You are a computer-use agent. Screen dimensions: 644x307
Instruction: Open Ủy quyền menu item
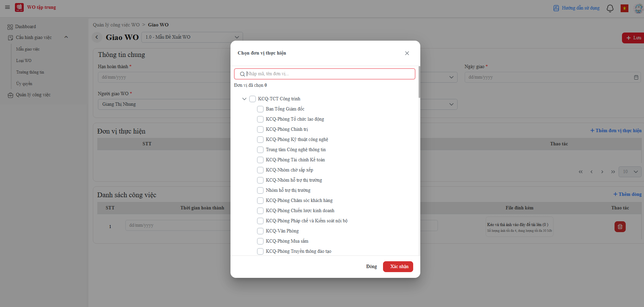(24, 84)
